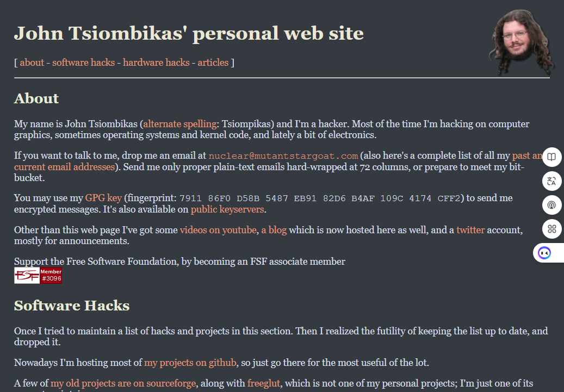564x392 pixels.
Task: Open the four-squares apps grid icon
Action: coord(552,229)
